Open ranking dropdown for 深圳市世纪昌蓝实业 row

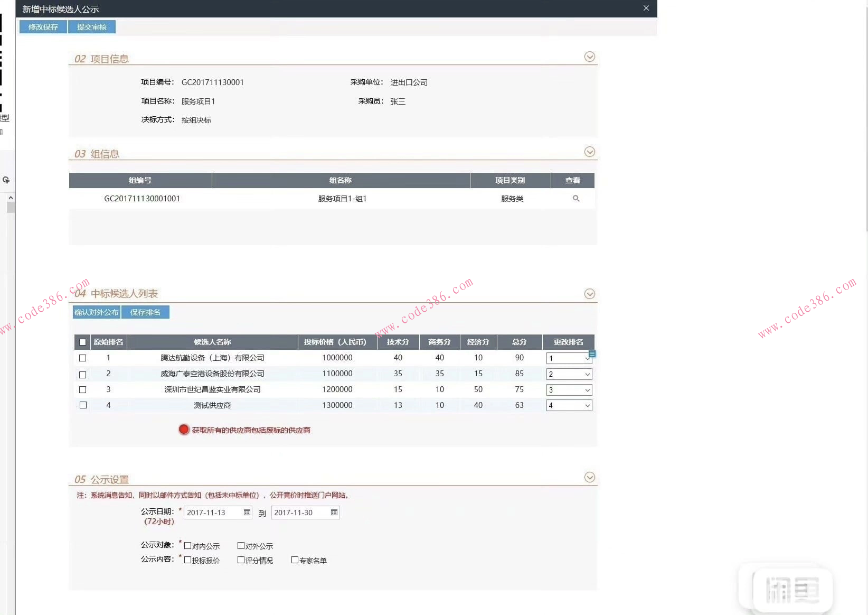click(x=569, y=390)
